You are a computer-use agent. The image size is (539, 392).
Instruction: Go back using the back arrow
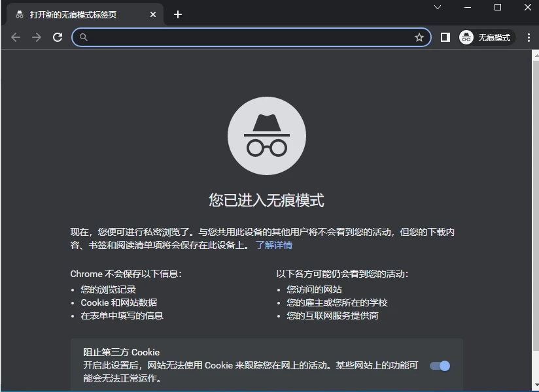16,37
